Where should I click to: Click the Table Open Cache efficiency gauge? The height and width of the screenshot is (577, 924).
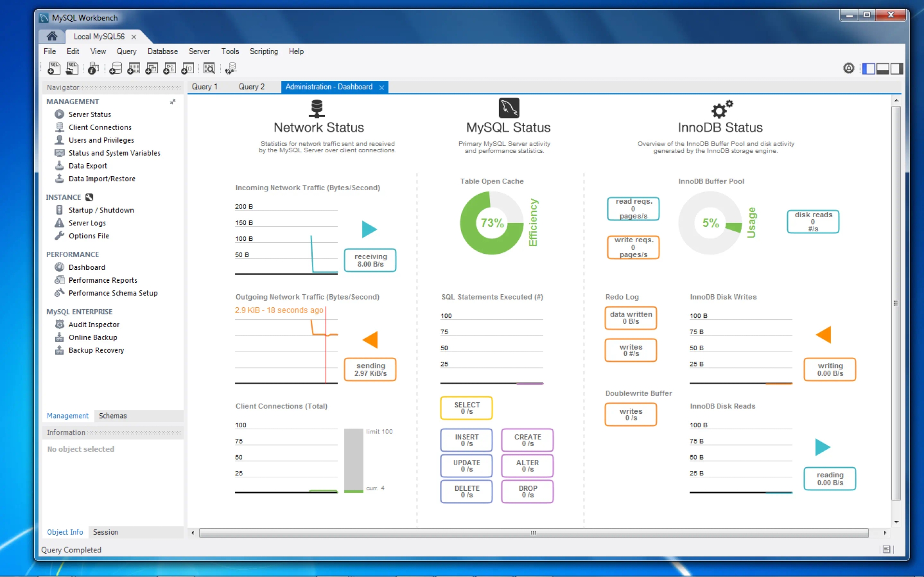click(491, 225)
